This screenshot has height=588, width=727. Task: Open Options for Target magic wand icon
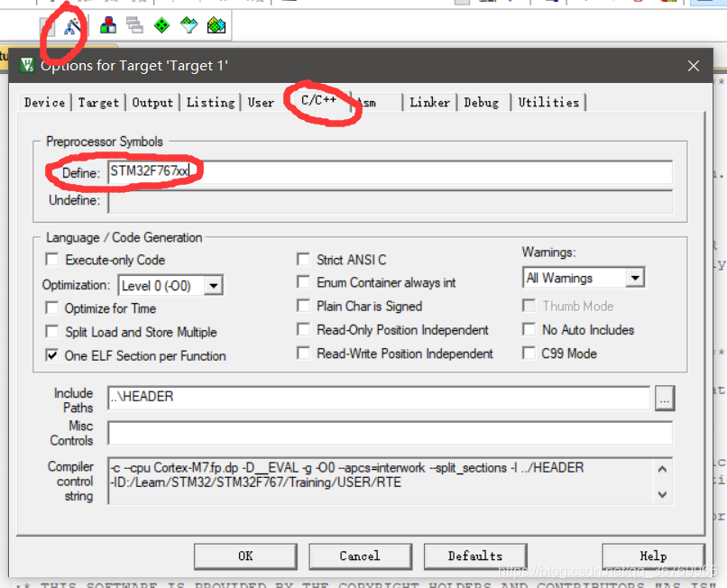coord(71,26)
